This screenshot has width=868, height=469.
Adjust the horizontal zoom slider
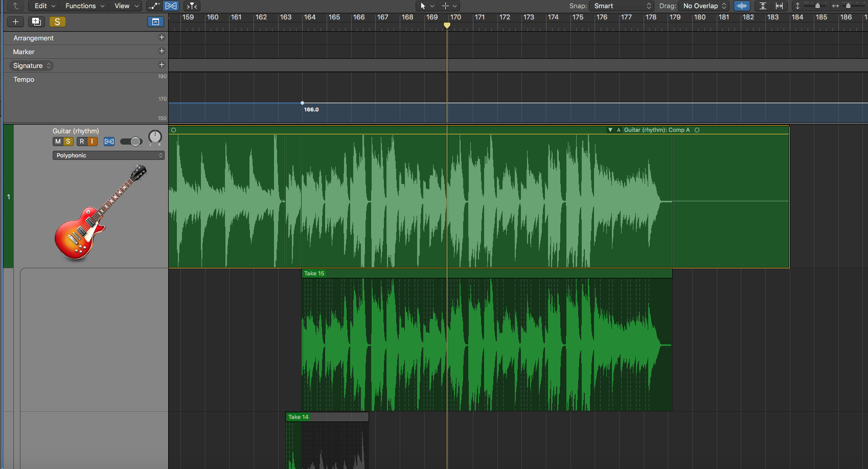(x=849, y=6)
